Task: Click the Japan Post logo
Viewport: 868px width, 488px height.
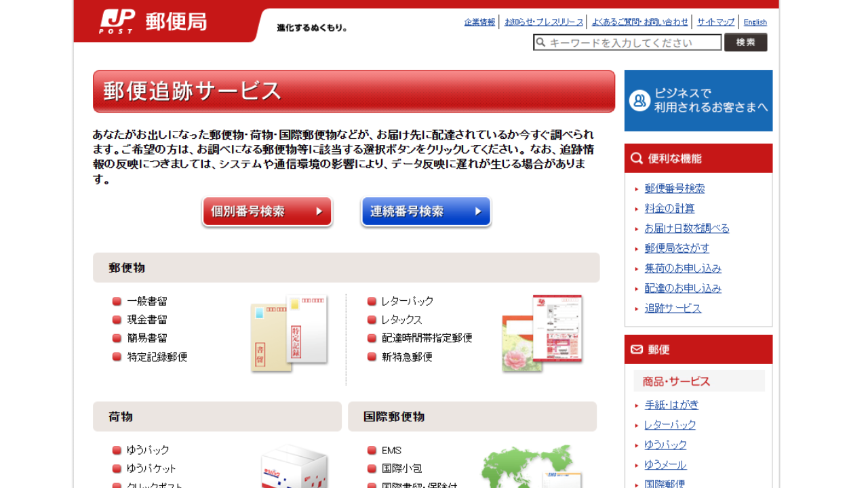Action: (153, 22)
